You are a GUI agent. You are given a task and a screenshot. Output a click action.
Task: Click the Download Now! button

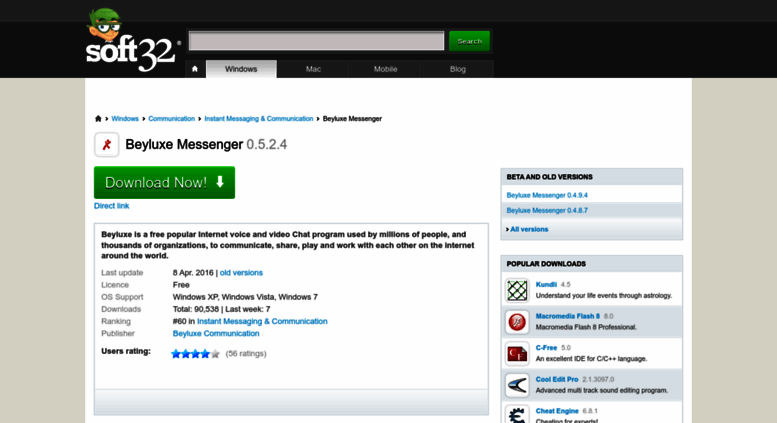coord(165,182)
